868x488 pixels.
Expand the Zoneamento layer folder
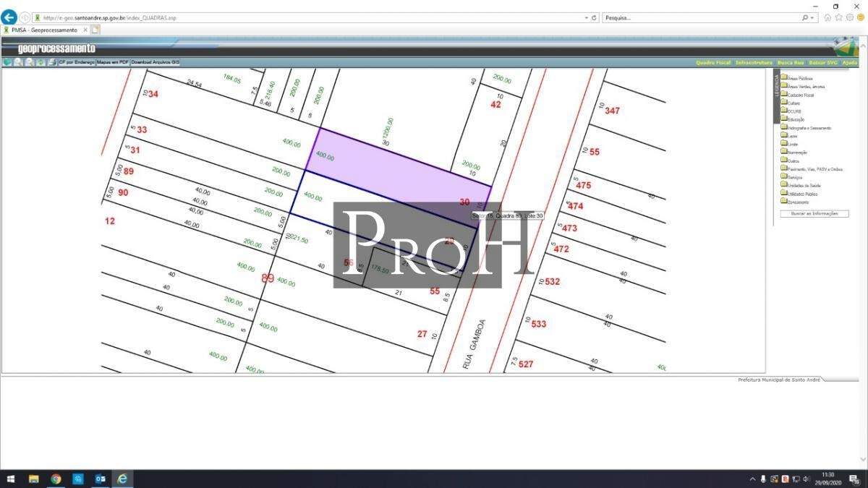tap(784, 202)
